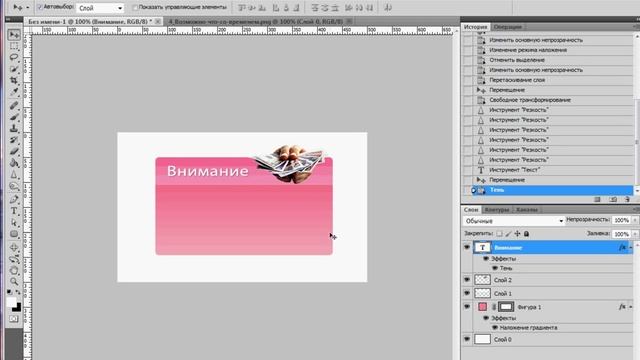
Task: Open the Слой auto-select dropdown
Action: click(x=100, y=8)
